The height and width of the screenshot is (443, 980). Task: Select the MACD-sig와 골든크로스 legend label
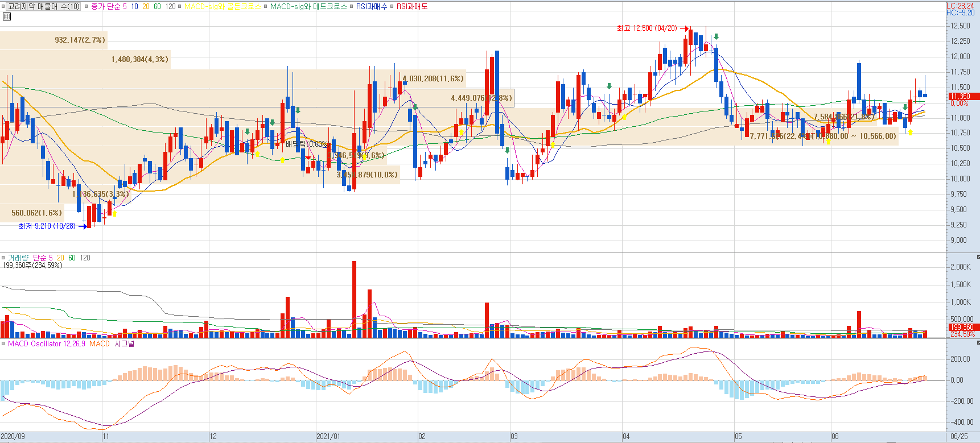click(223, 7)
